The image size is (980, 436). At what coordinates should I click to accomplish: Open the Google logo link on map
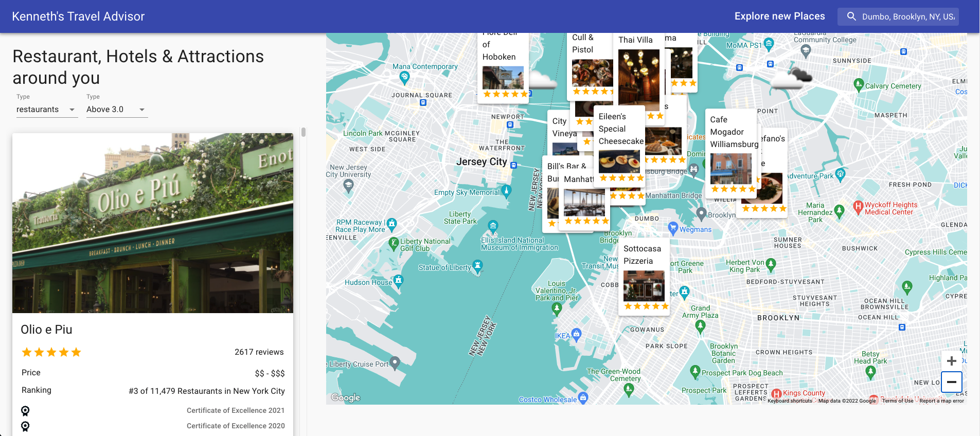click(346, 397)
